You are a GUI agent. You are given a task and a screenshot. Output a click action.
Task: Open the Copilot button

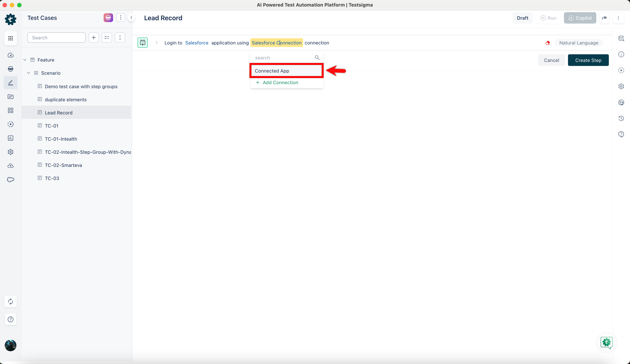(x=580, y=18)
